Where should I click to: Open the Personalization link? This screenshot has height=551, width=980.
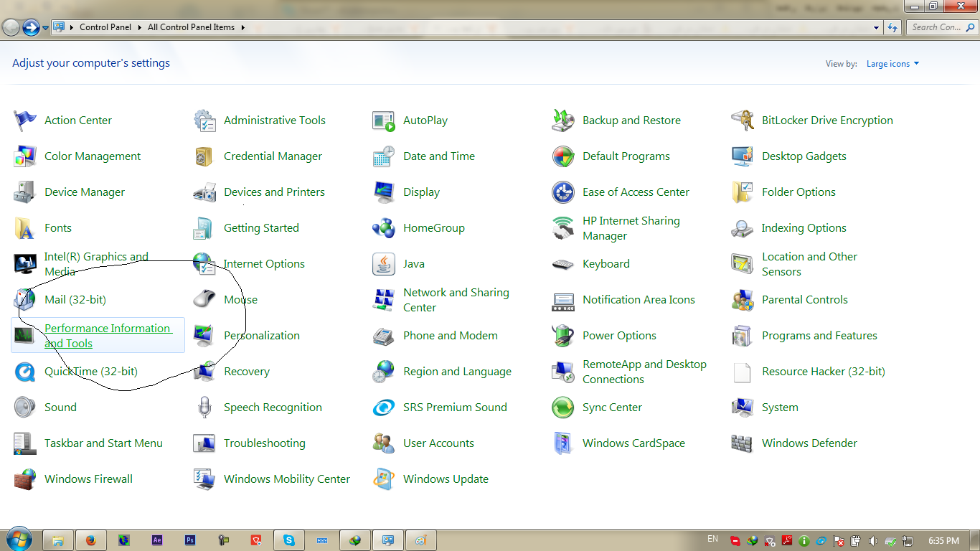coord(262,336)
